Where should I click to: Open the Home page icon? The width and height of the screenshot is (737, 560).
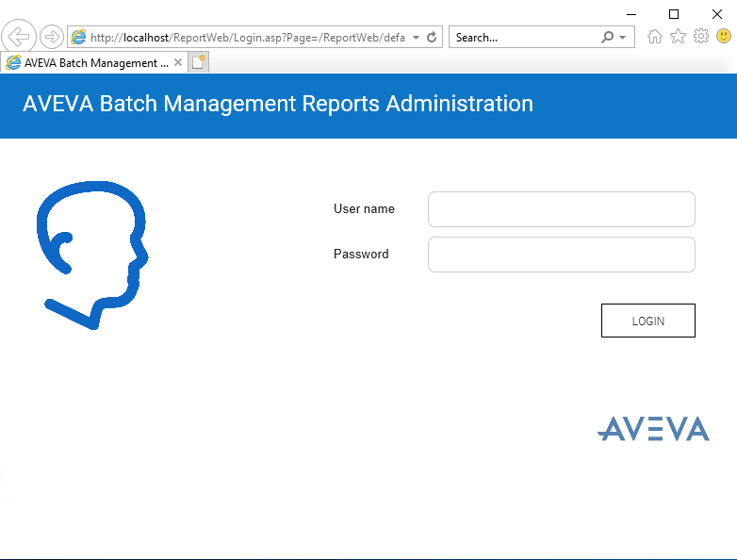click(655, 36)
